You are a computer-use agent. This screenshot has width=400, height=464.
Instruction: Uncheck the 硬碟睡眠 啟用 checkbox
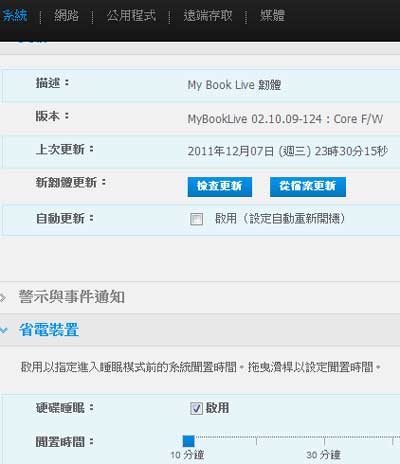click(x=196, y=408)
